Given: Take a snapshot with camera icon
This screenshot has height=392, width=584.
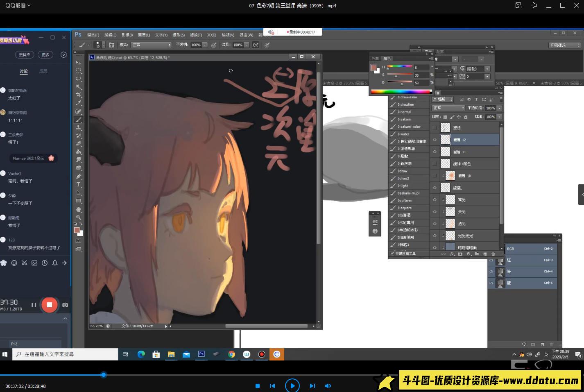Looking at the screenshot, I should (65, 305).
